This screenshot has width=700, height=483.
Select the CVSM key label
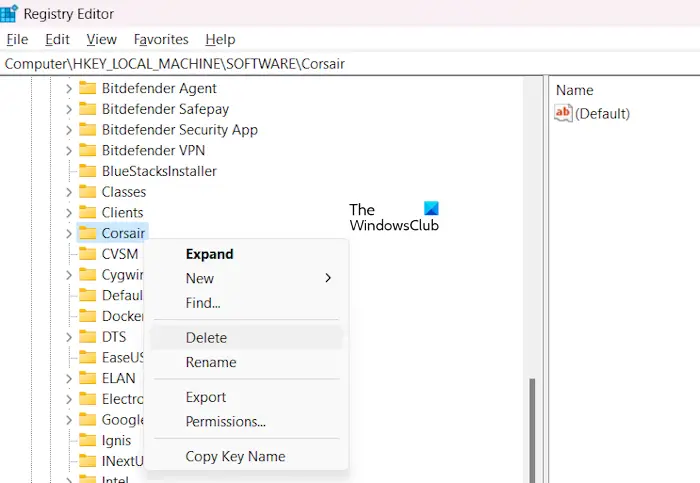120,254
